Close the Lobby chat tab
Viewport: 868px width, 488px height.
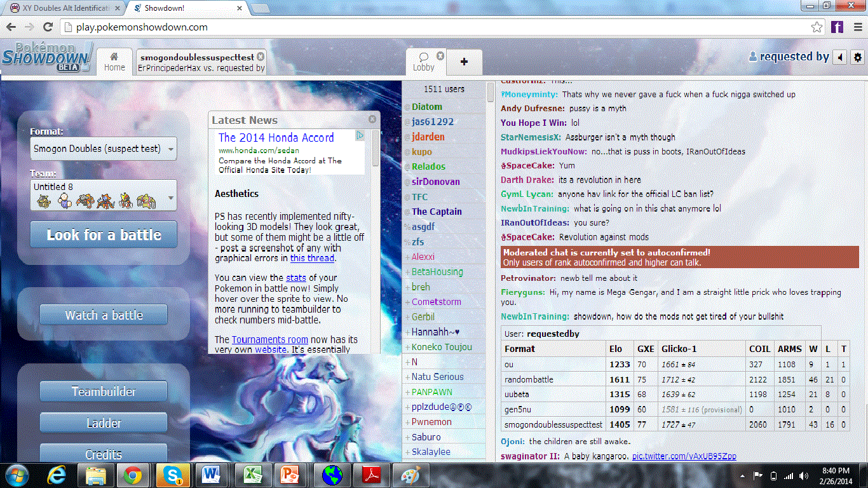(440, 56)
